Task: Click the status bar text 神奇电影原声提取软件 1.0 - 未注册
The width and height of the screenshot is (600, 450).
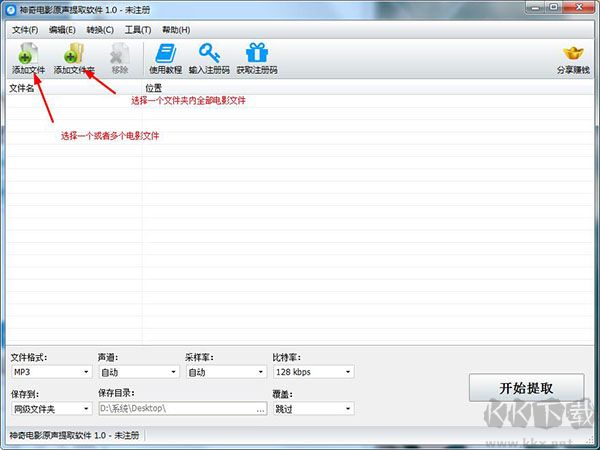Action: tap(74, 435)
